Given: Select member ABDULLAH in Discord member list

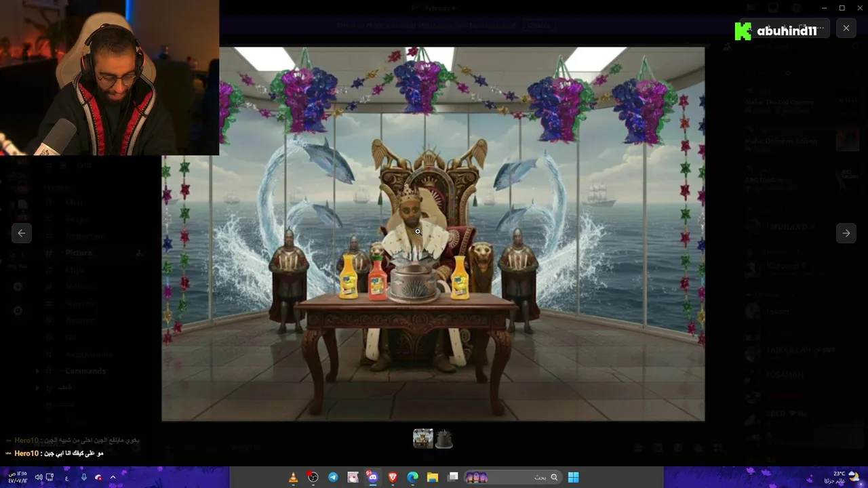Looking at the screenshot, I should click(790, 350).
